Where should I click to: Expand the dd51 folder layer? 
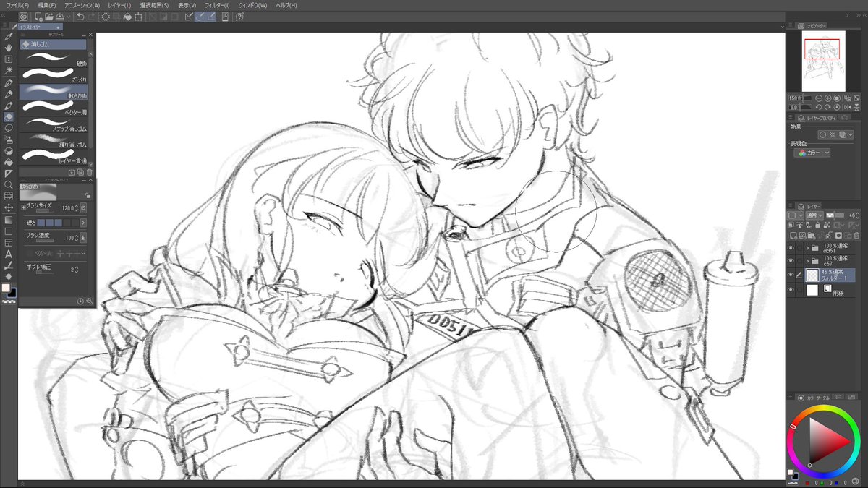click(807, 247)
